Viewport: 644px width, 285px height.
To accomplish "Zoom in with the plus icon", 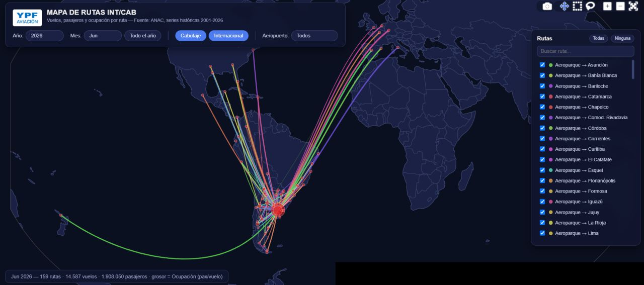I will (608, 6).
